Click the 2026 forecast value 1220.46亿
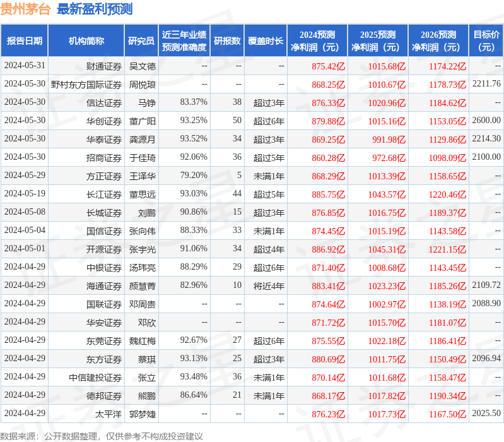The width and height of the screenshot is (504, 442). (x=447, y=194)
